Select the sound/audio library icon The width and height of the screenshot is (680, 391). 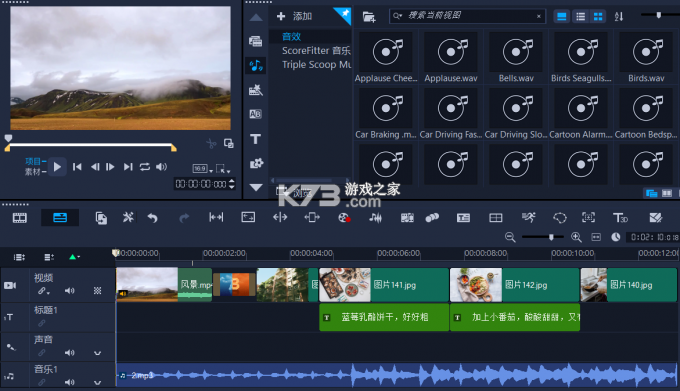click(x=255, y=65)
